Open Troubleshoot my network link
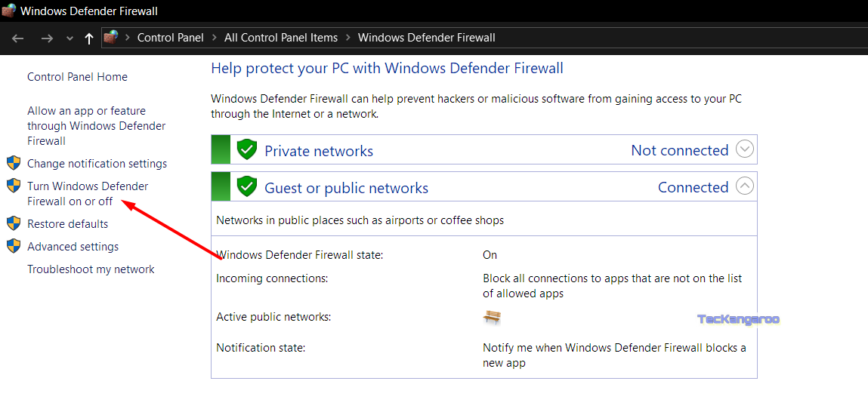868x415 pixels. pos(91,269)
